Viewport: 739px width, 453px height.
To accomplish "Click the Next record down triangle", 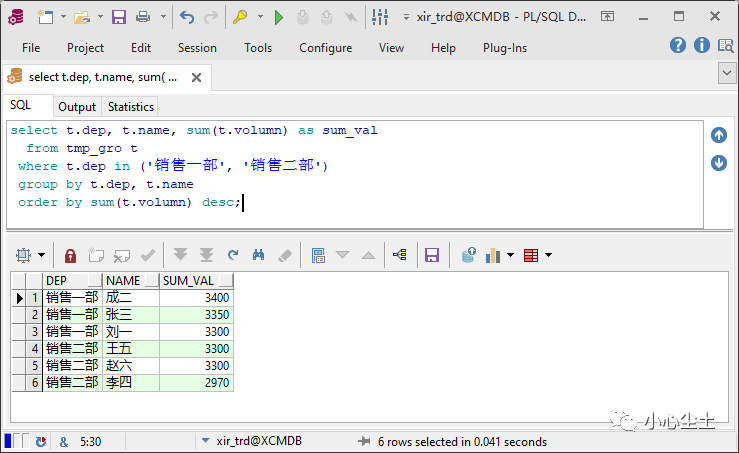I will [343, 255].
